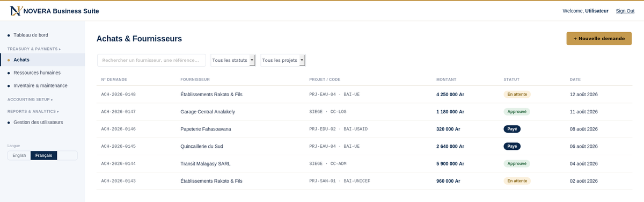Open request ACH-2026-0144

(x=119, y=163)
